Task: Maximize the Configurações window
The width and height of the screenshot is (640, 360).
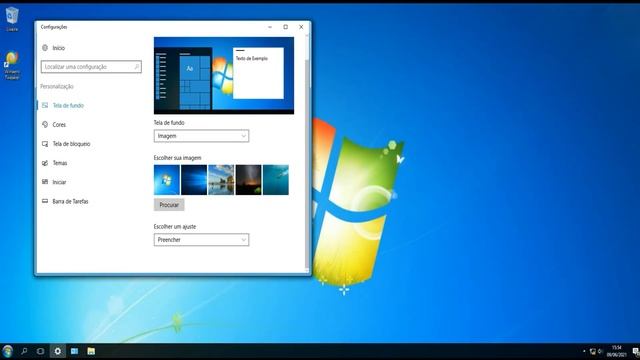Action: [285, 27]
